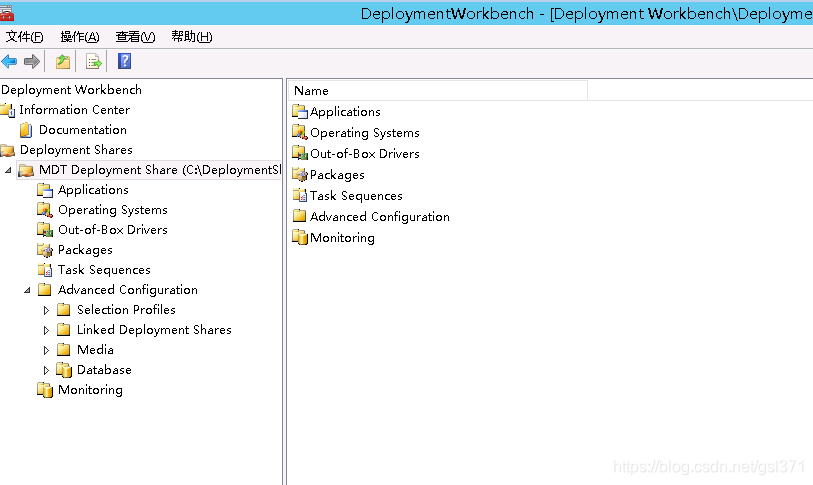Select Linked Deployment Shares label
The width and height of the screenshot is (813, 485).
(x=155, y=330)
